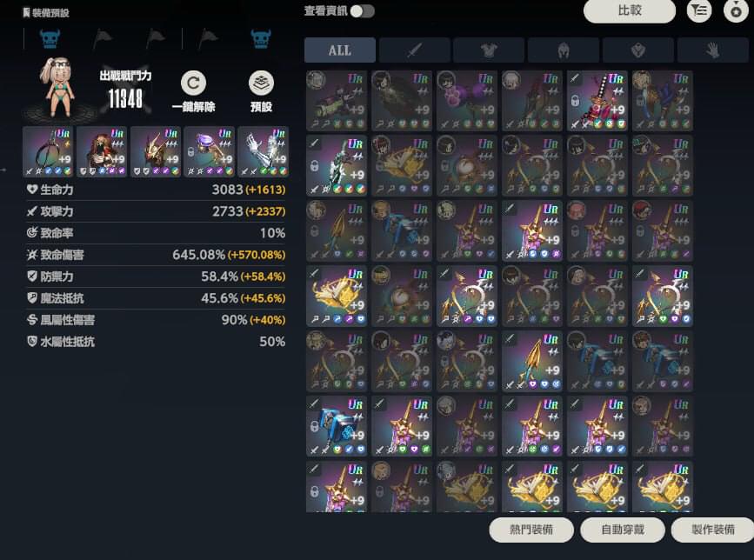754x560 pixels.
Task: Select the blue hammer item in inventory
Action: (337, 426)
